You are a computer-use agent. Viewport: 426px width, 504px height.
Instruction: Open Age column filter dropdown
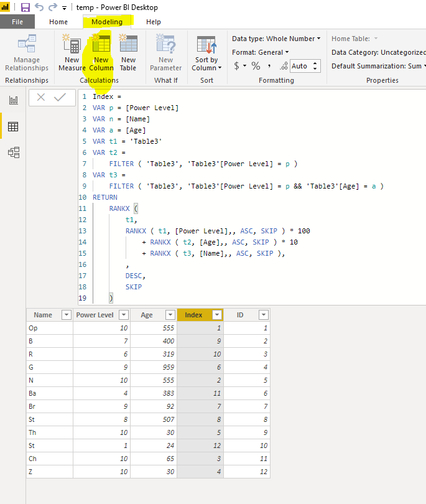[170, 315]
